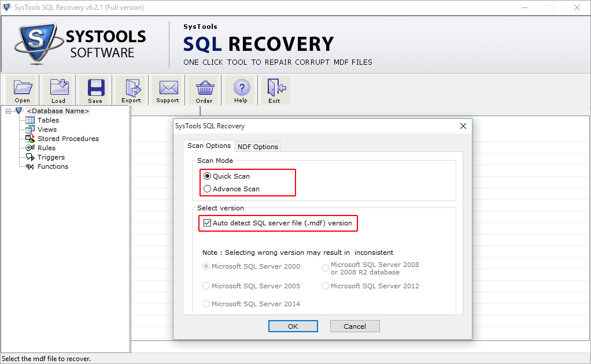This screenshot has width=591, height=364.
Task: Click the Views icon in tree
Action: click(29, 129)
